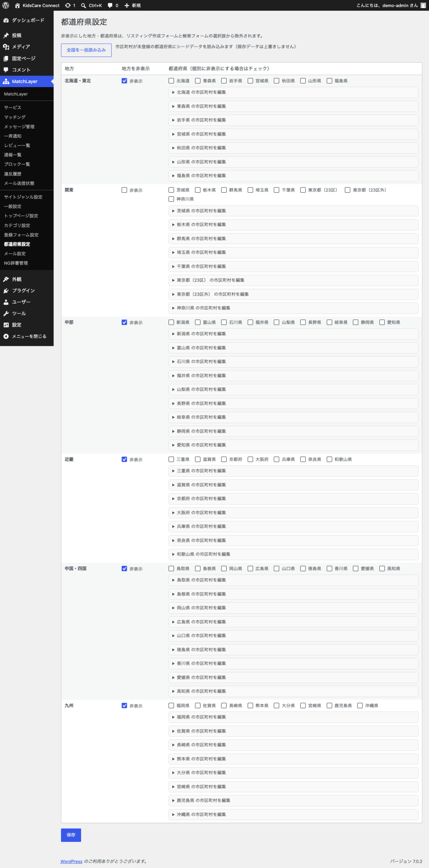The height and width of the screenshot is (868, 429).
Task: Expand 京都府 の市区町村を編集
Action: pos(293,498)
